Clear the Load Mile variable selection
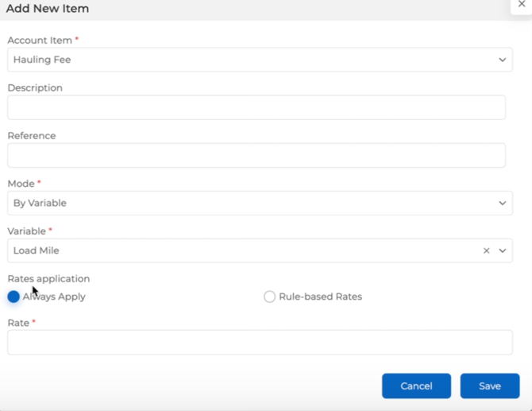This screenshot has width=532, height=411. tap(486, 250)
